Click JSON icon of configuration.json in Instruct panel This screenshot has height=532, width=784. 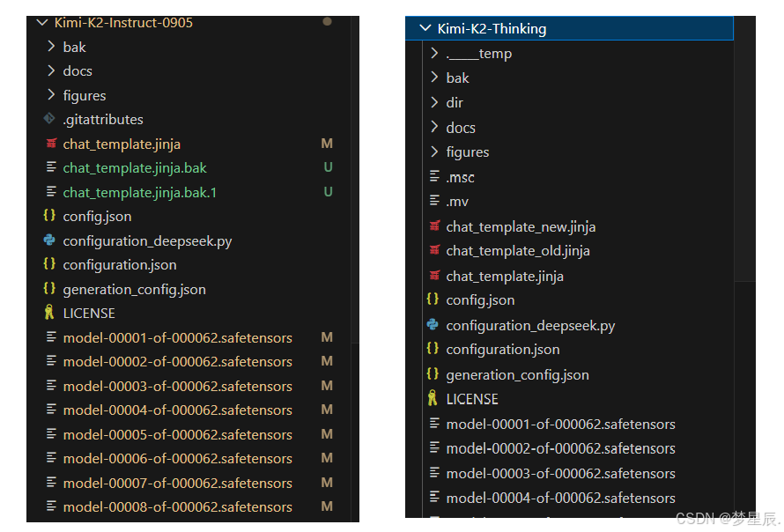click(49, 264)
